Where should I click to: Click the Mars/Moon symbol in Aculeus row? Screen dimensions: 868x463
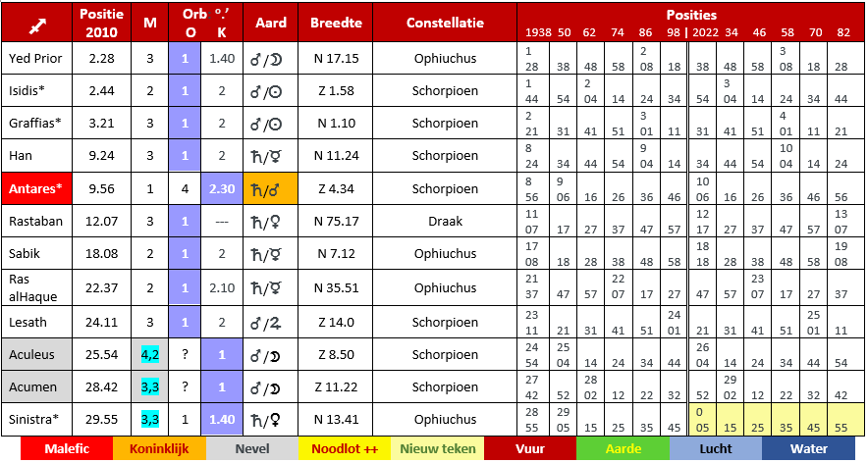266,355
